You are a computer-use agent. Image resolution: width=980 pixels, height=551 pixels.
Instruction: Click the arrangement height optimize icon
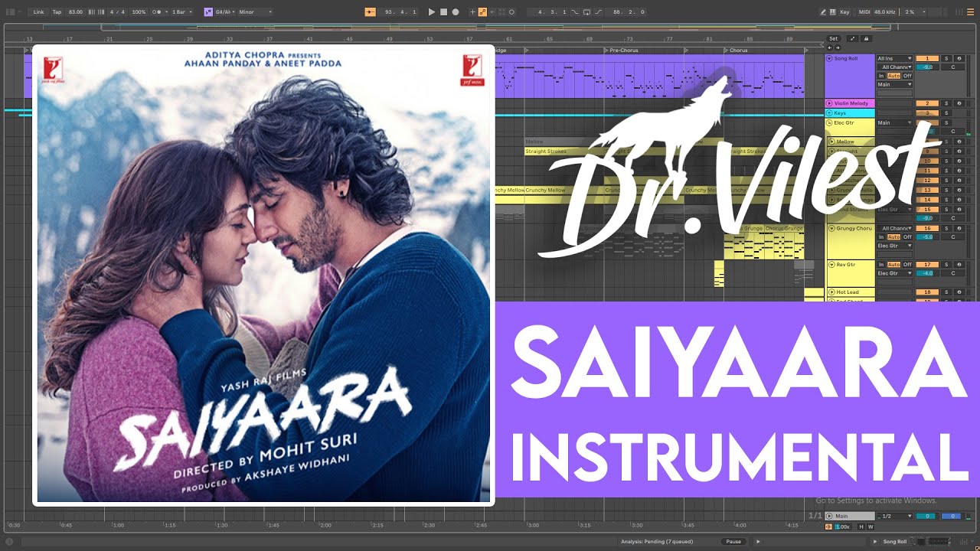[852, 39]
